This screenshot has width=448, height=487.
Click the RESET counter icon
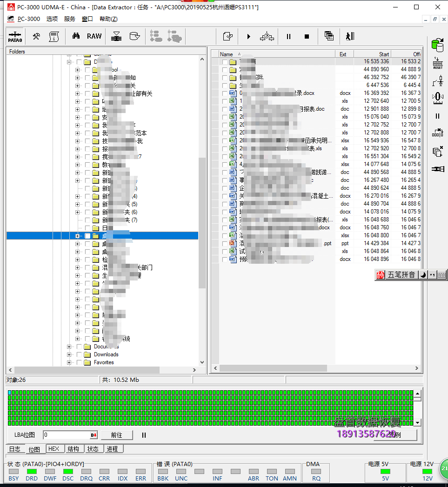pos(438,63)
